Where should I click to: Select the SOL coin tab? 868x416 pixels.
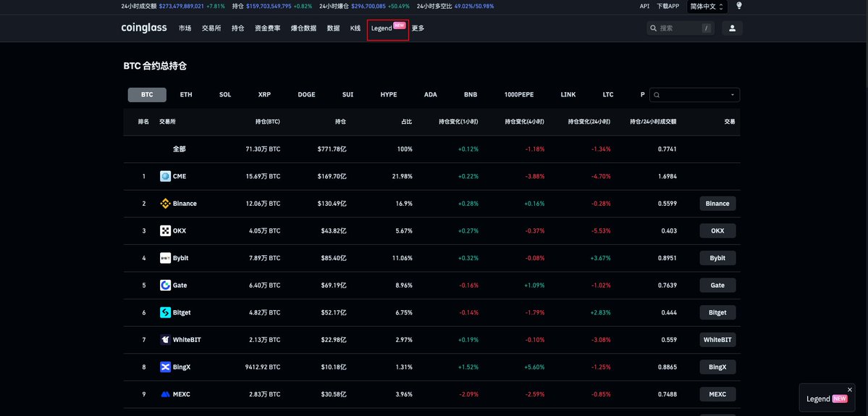coord(225,95)
